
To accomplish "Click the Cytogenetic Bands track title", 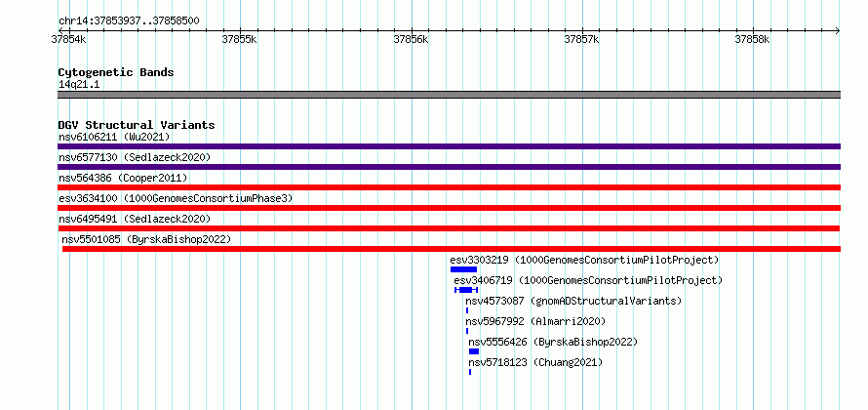I will [x=116, y=72].
